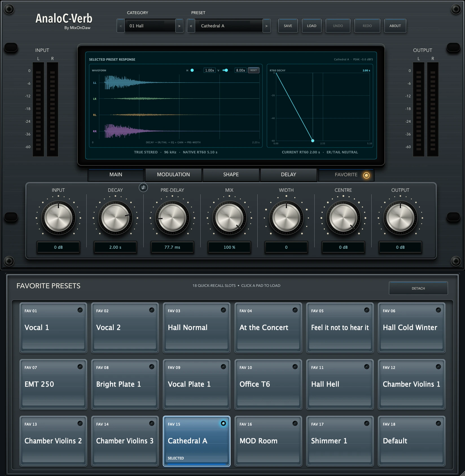Click the REDO button
The width and height of the screenshot is (465, 476).
point(367,26)
